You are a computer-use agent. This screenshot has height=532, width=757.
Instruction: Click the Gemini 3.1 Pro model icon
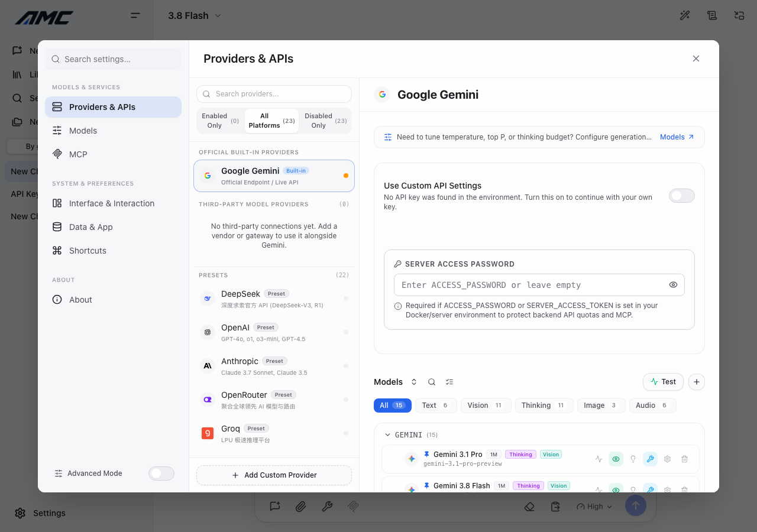click(x=412, y=459)
